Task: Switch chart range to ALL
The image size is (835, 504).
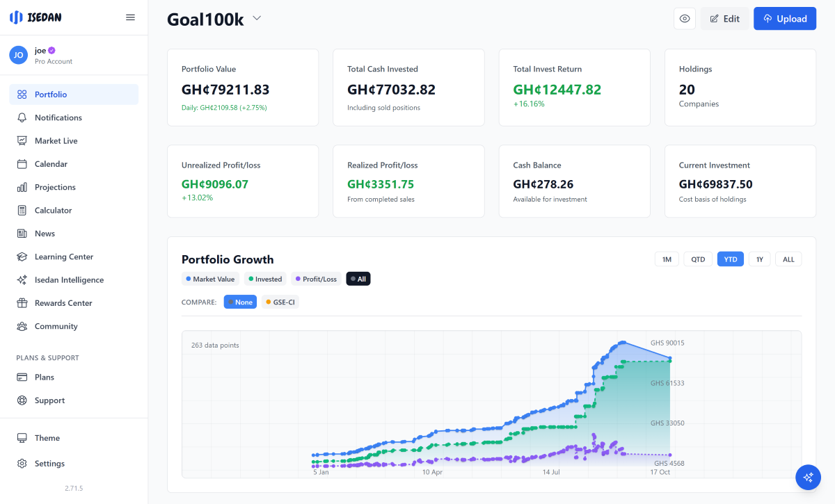Action: 788,259
